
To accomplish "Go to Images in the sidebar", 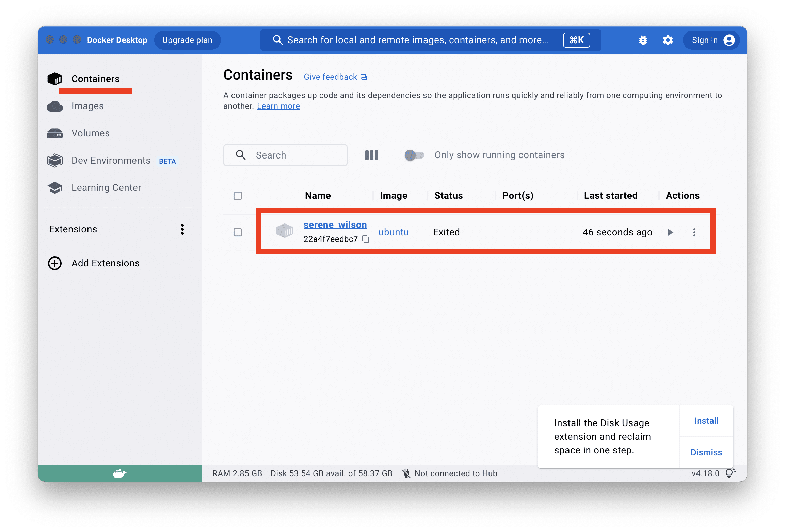I will (87, 106).
